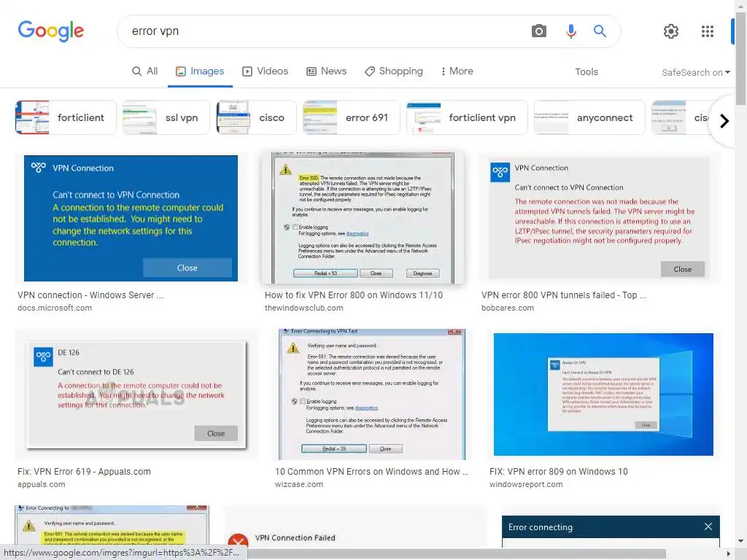The image size is (747, 560).
Task: Click wizcase.com source link
Action: (298, 484)
